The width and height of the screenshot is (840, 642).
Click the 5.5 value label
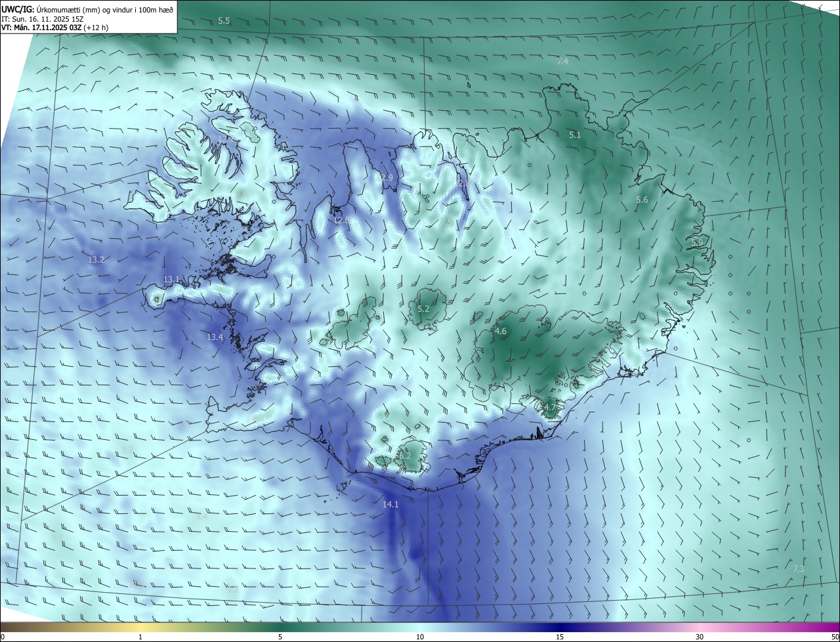click(224, 20)
